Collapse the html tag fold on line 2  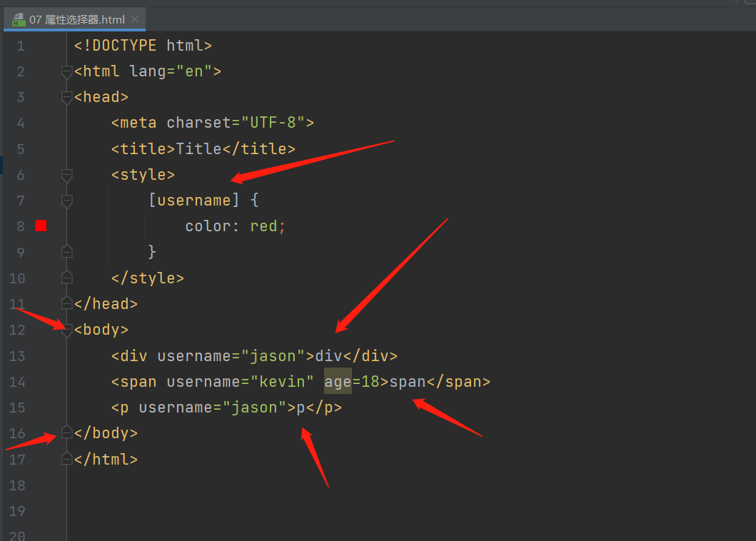[x=67, y=72]
